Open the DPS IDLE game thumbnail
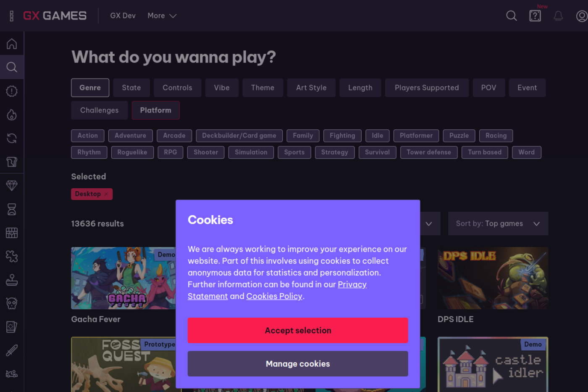Screen dimensions: 588x392 [x=493, y=278]
